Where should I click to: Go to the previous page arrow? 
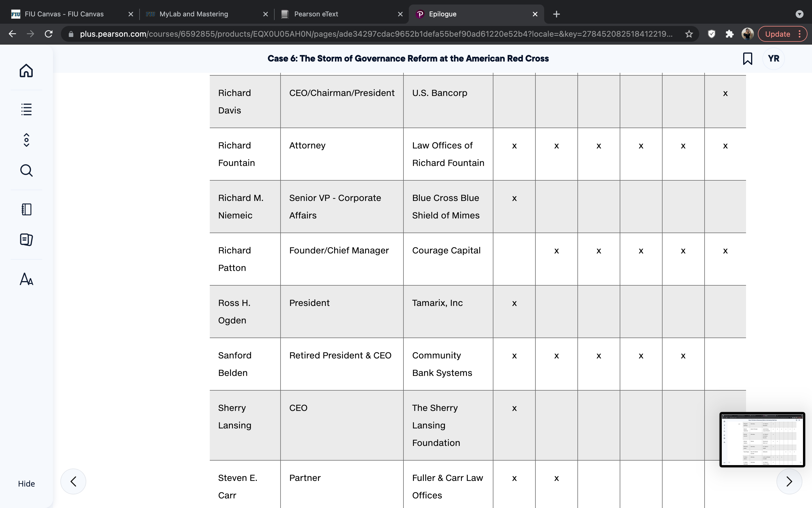tap(73, 481)
